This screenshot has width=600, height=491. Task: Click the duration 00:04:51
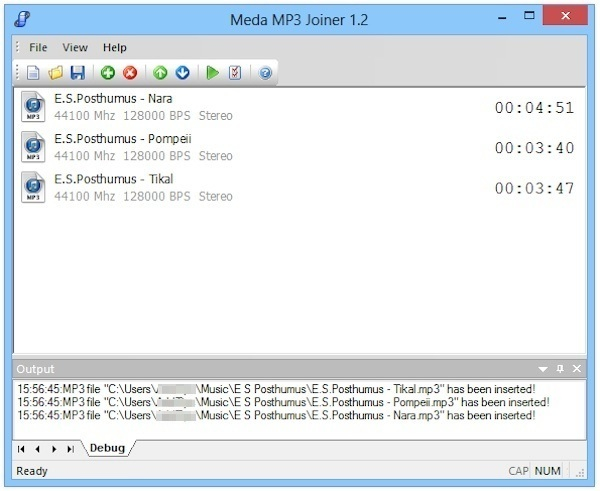[534, 108]
